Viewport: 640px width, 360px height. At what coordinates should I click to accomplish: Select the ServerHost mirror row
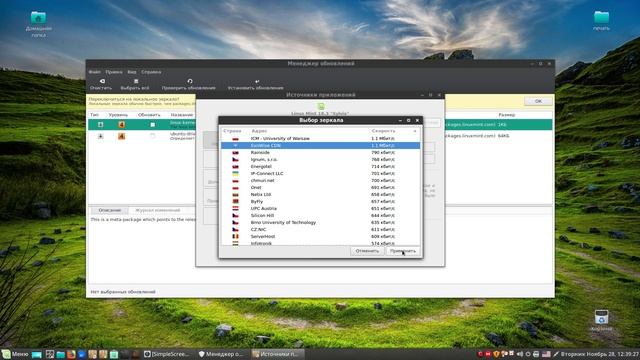coord(320,236)
